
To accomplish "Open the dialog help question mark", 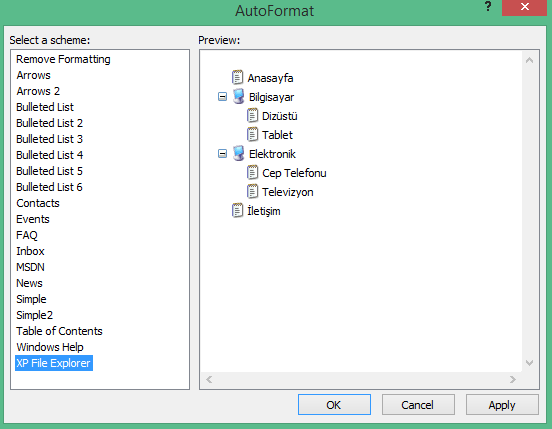I will [488, 6].
